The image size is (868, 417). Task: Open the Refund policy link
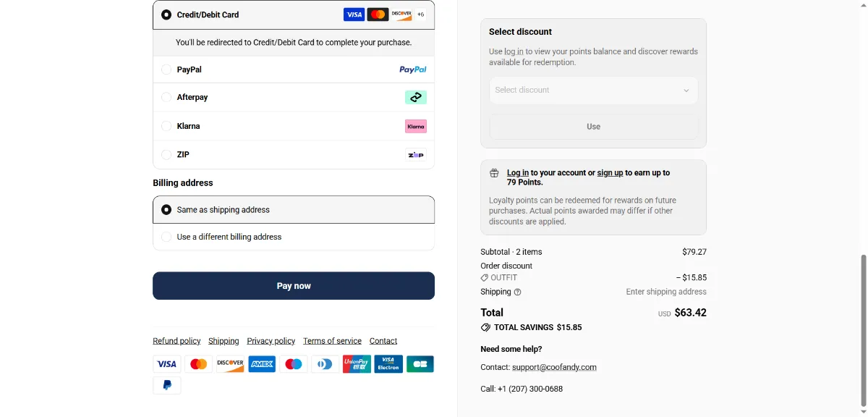pos(176,341)
